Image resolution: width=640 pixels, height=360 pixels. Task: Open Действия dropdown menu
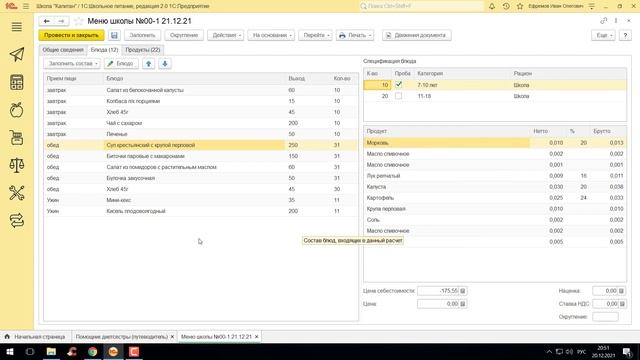(x=226, y=36)
